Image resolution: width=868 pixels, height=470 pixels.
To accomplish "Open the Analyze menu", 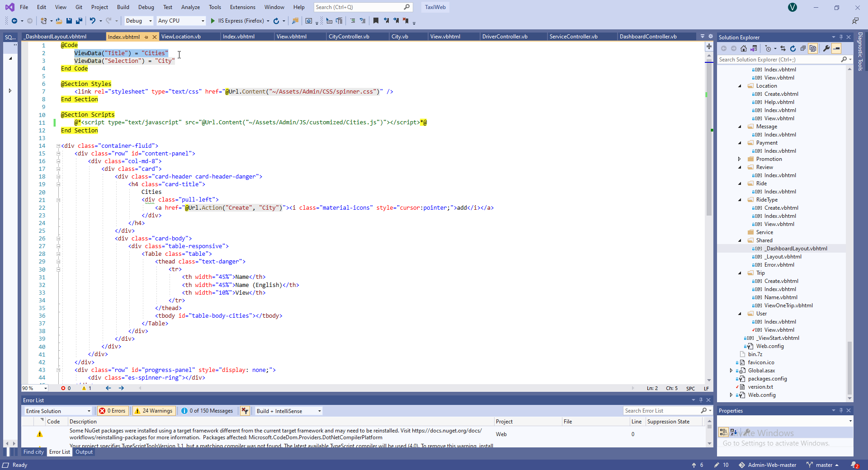I will tap(190, 7).
